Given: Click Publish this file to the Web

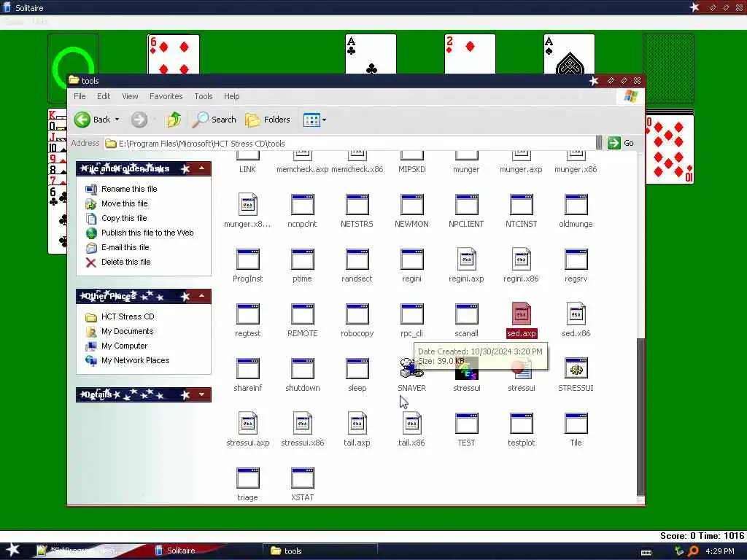Looking at the screenshot, I should (x=147, y=233).
